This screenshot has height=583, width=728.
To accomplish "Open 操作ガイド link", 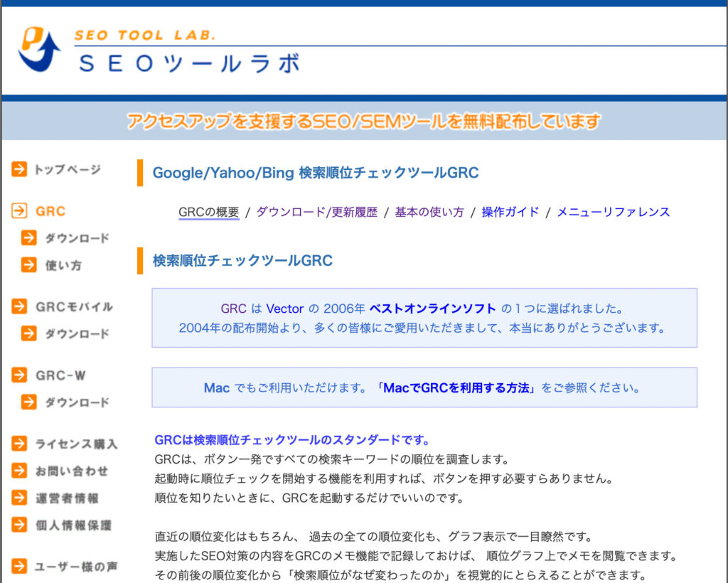I will [510, 212].
